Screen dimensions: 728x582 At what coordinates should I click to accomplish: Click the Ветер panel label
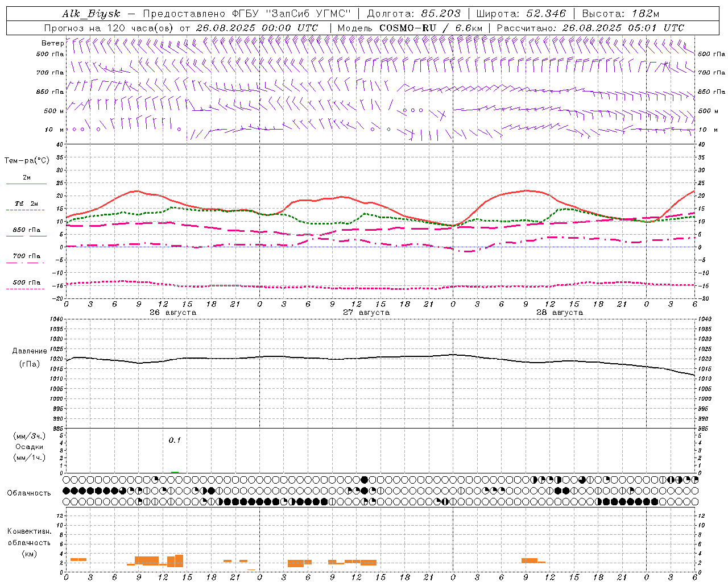point(53,43)
